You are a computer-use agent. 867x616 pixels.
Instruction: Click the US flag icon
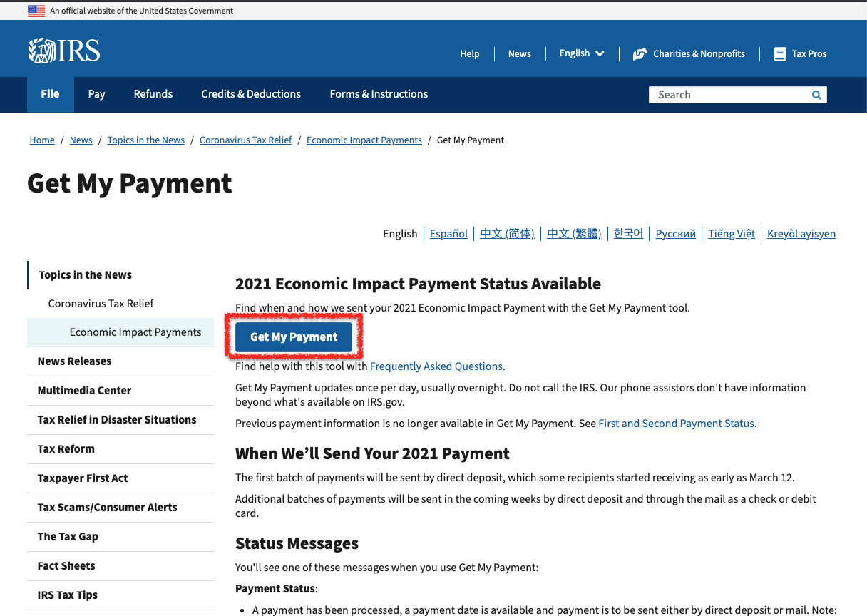click(36, 11)
